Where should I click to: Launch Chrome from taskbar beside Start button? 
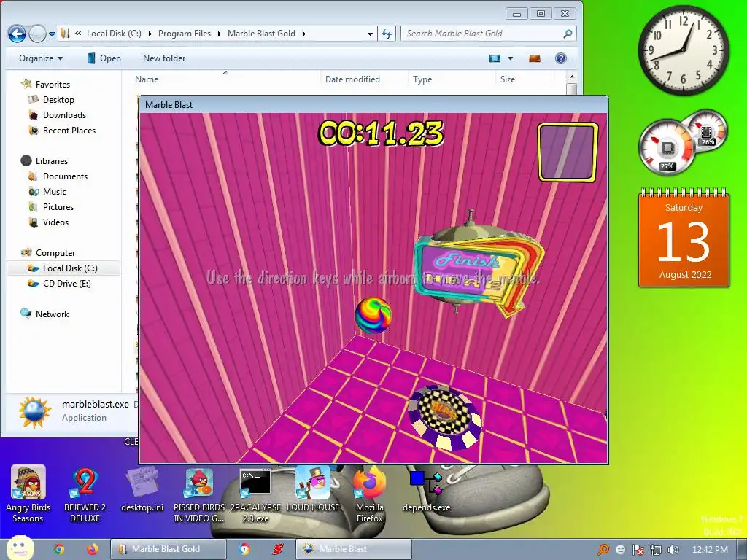(x=59, y=549)
